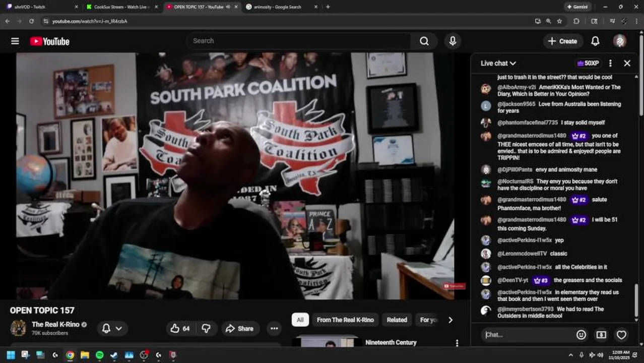Viewport: 644px width, 363px height.
Task: Open live chat options three-dot menu
Action: click(x=610, y=63)
